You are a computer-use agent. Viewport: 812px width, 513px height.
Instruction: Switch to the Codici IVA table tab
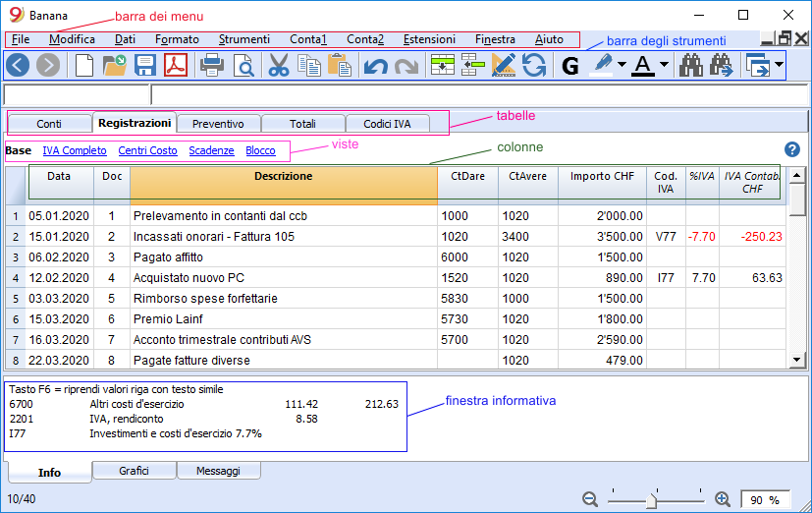(387, 124)
